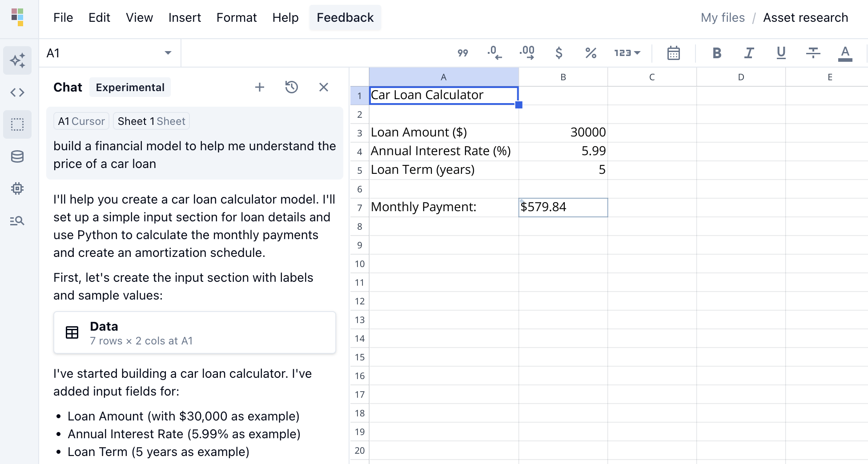
Task: Open the View menu
Action: [x=139, y=18]
